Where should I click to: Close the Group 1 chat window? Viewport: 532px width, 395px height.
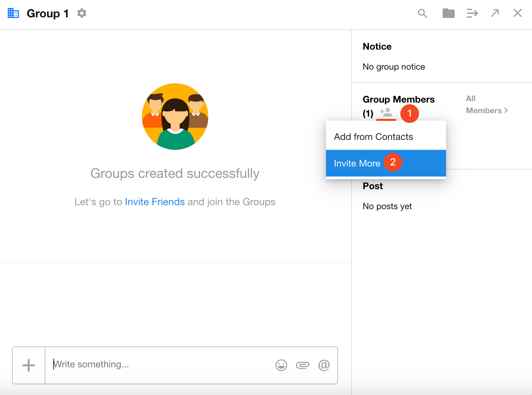(517, 13)
